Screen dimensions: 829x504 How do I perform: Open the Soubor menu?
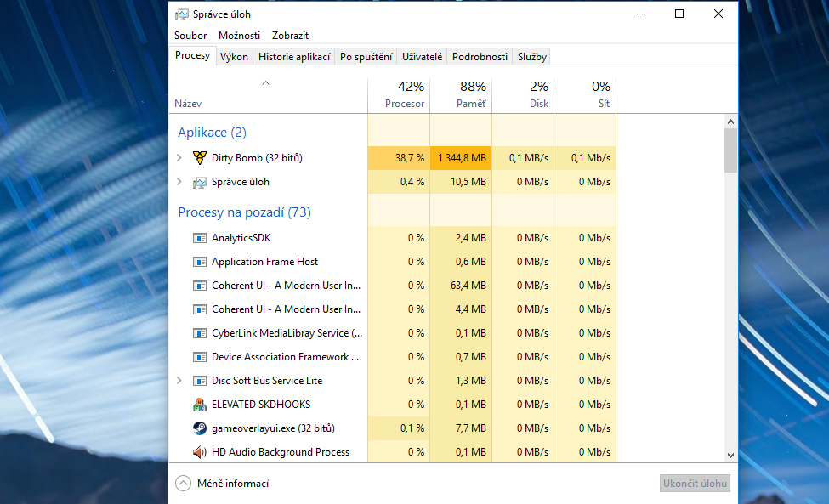point(190,36)
